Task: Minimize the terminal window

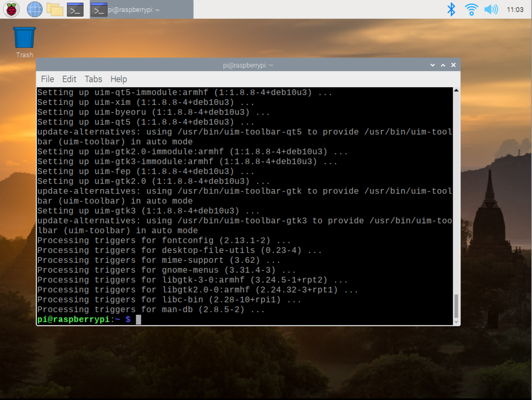Action: pyautogui.click(x=432, y=65)
